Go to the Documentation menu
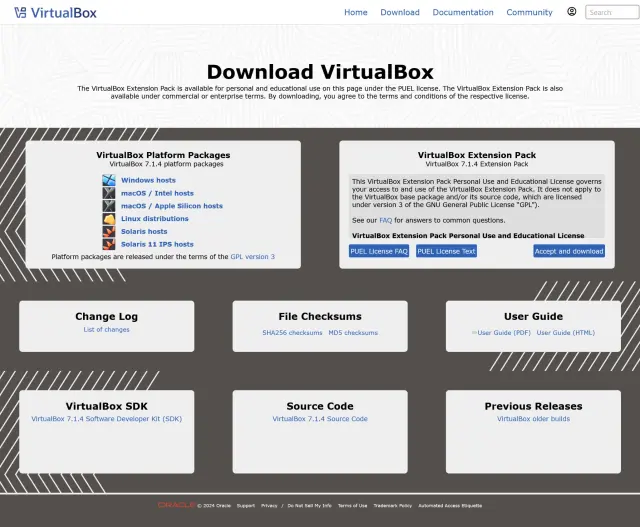 point(463,12)
